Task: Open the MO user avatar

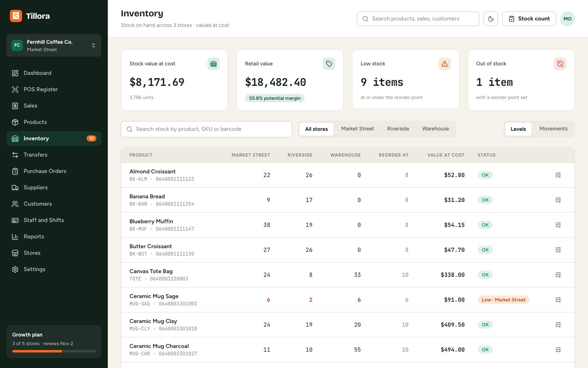Action: [568, 19]
